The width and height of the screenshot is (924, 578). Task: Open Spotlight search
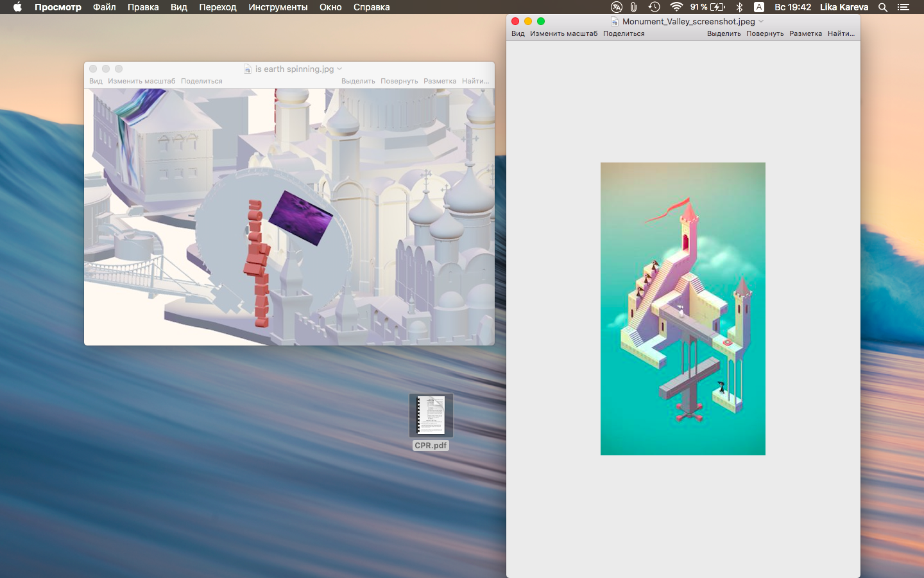(x=883, y=7)
